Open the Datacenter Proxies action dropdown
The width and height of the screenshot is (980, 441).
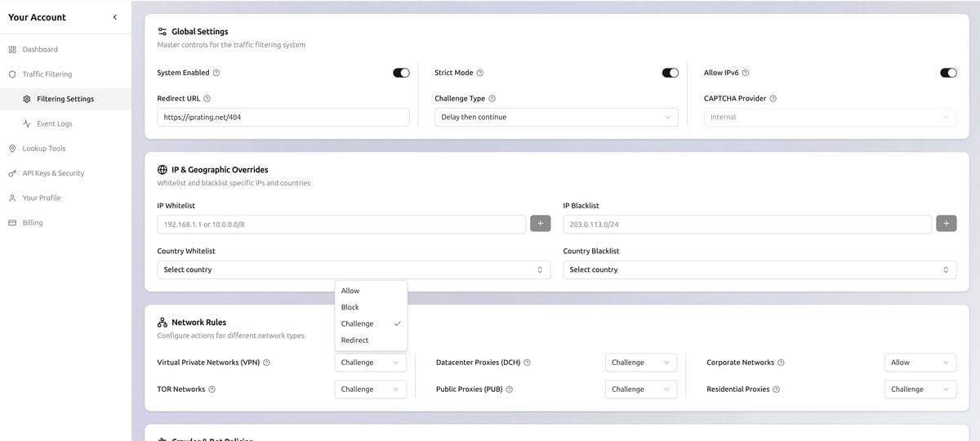tap(641, 363)
